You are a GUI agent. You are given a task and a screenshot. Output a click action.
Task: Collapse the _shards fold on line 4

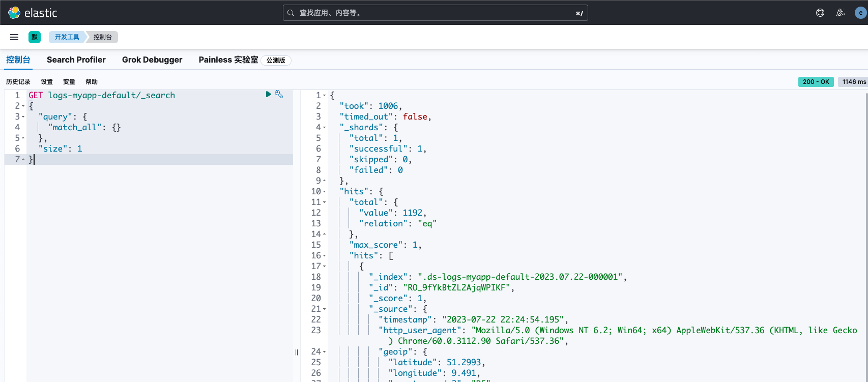tap(324, 128)
